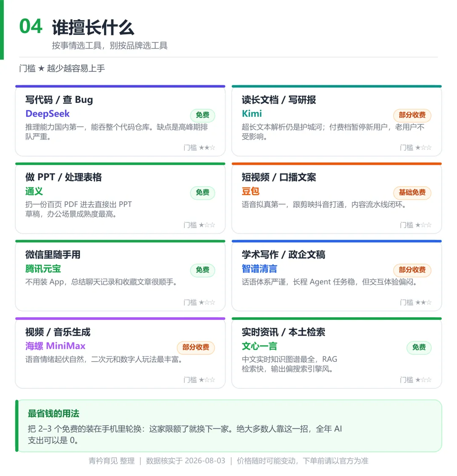The image size is (457, 476).
Task: Open the 通义 link in the PPT card
Action: tap(34, 191)
